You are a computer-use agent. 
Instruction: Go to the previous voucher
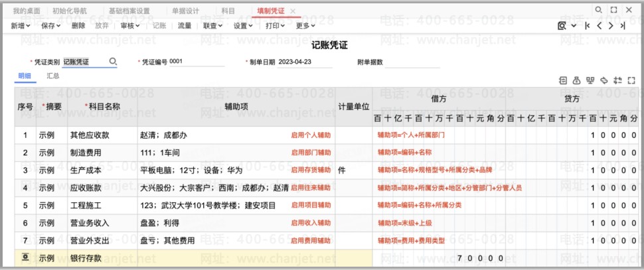600,26
